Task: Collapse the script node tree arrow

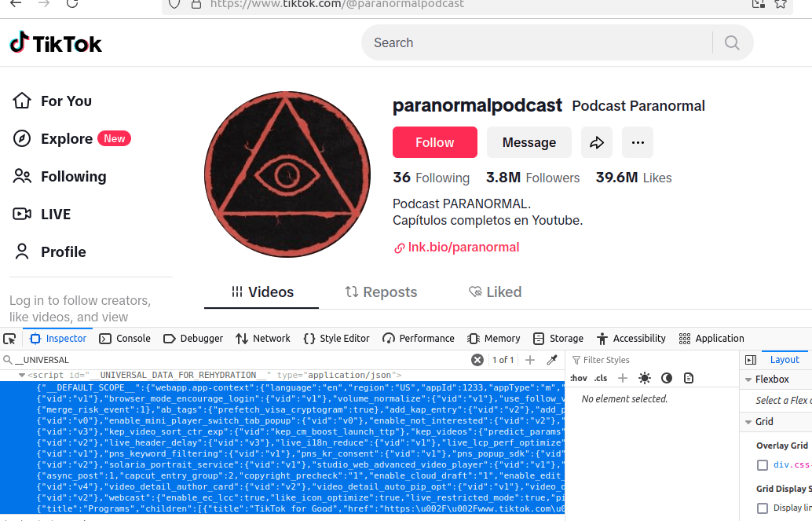Action: pos(21,375)
